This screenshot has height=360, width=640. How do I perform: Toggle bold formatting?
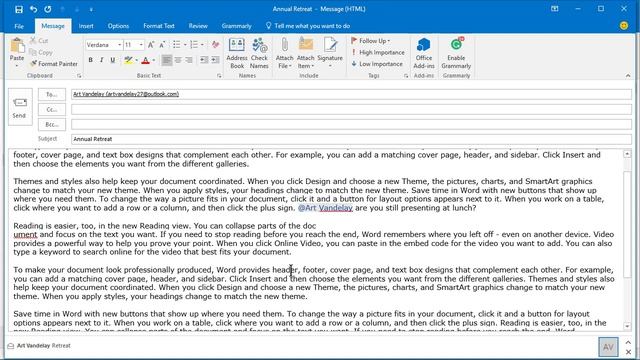(90, 60)
